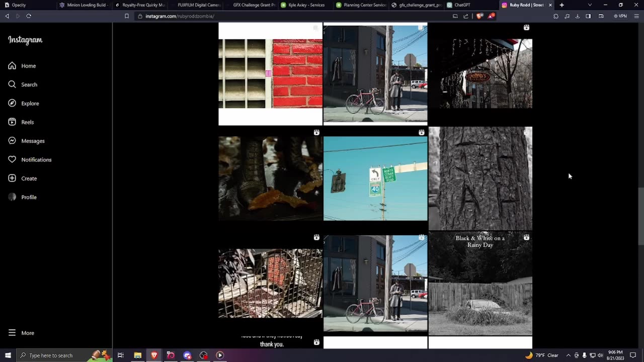Open the Windows notification center
The height and width of the screenshot is (362, 644).
pyautogui.click(x=633, y=355)
